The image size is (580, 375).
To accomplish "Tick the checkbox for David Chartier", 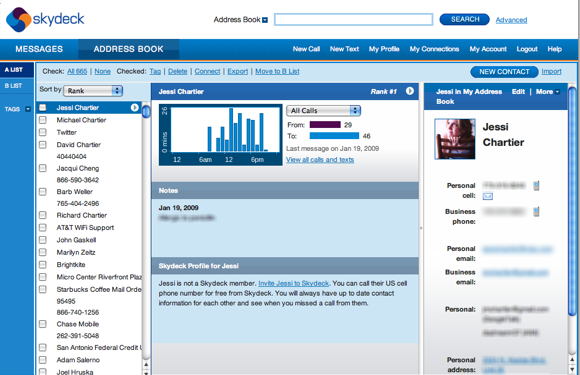I will pos(43,145).
